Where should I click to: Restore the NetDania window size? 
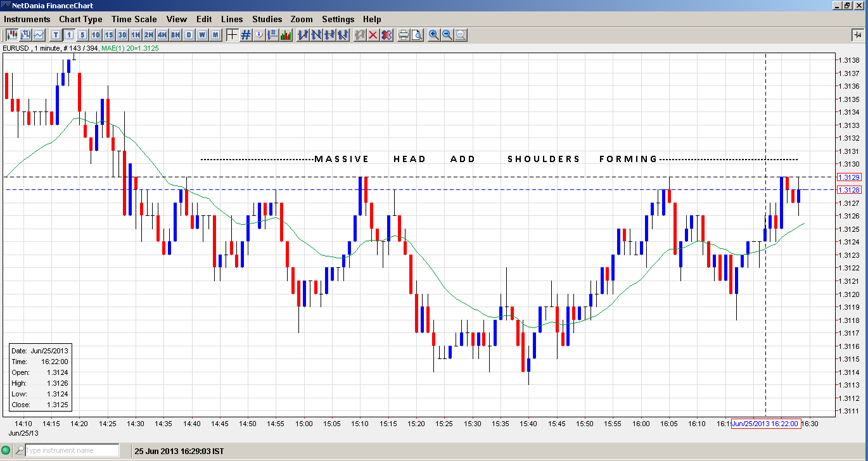[847, 5]
